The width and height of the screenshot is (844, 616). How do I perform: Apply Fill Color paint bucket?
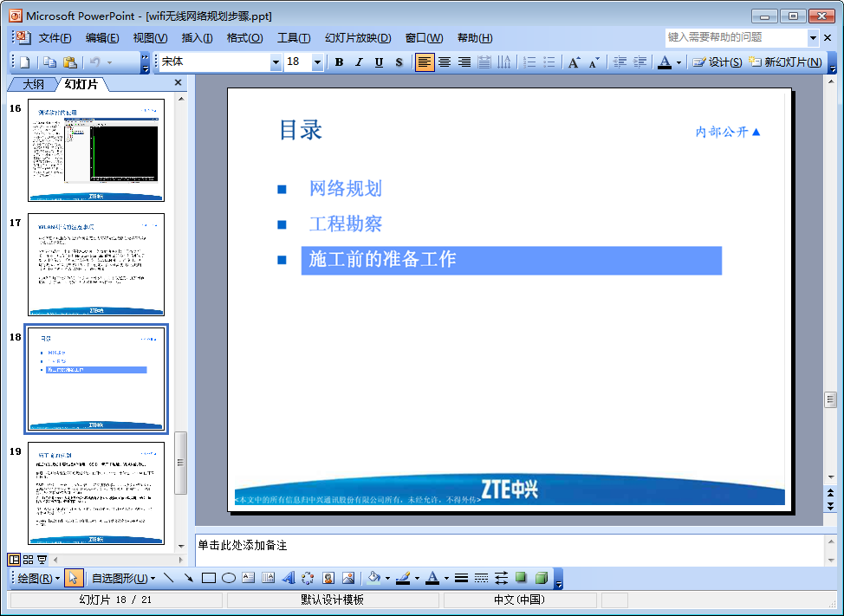(374, 579)
